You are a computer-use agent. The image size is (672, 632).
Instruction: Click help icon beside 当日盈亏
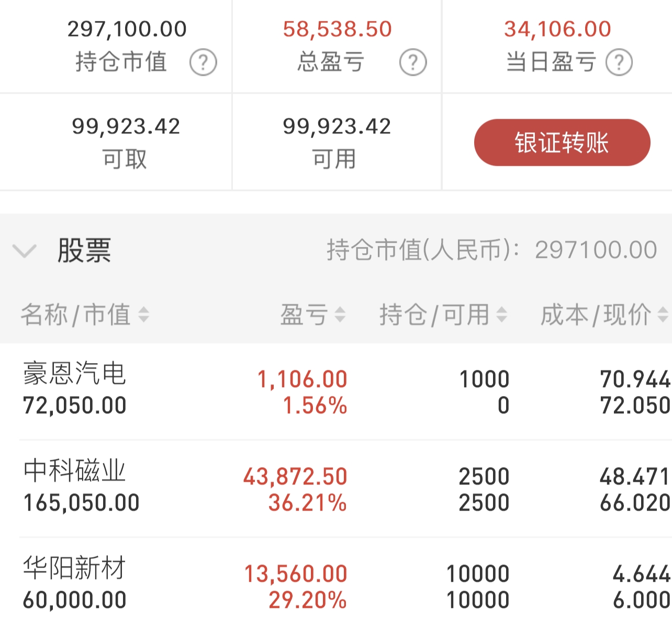[619, 63]
